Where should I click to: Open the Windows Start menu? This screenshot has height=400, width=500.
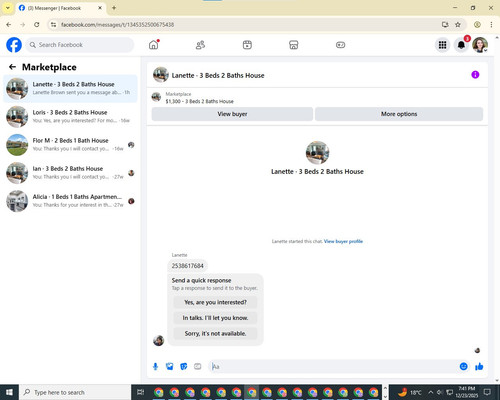point(9,392)
